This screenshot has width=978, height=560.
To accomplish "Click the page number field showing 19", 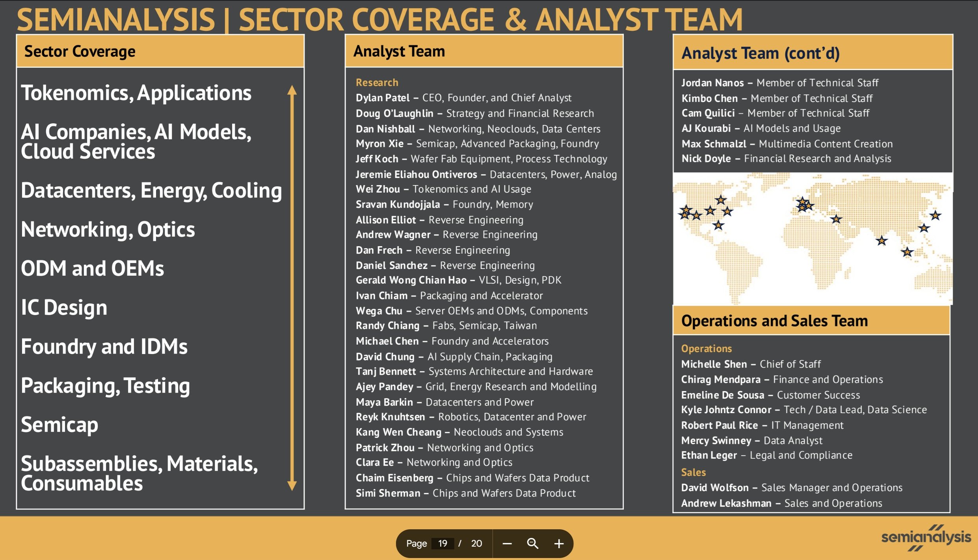I will coord(443,543).
